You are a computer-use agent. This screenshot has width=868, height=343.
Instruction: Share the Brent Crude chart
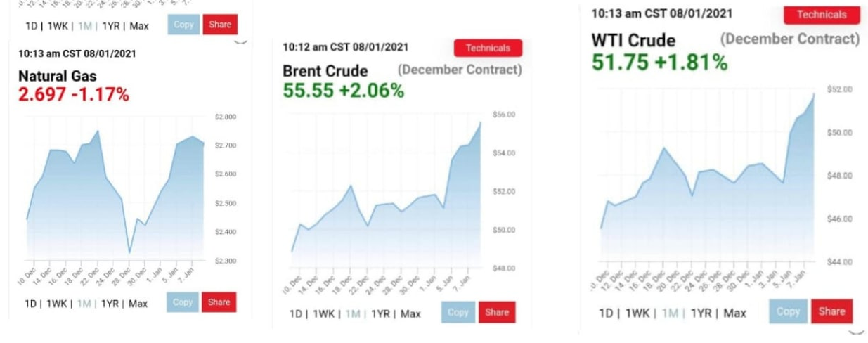pos(497,313)
